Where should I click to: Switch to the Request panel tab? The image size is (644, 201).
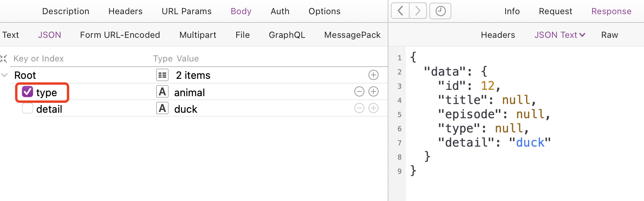pos(556,11)
